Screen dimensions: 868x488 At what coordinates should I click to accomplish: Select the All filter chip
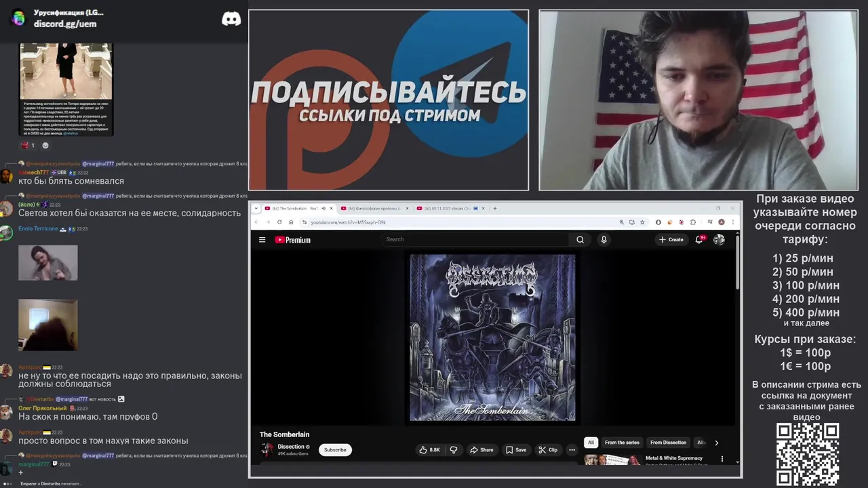pos(591,443)
